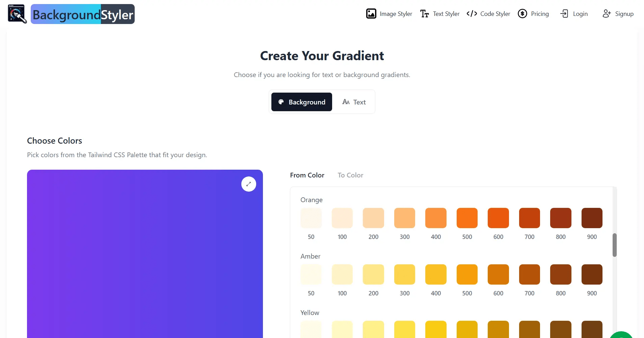The image size is (644, 338).
Task: Select the Amber 900 swatch
Action: (591, 274)
